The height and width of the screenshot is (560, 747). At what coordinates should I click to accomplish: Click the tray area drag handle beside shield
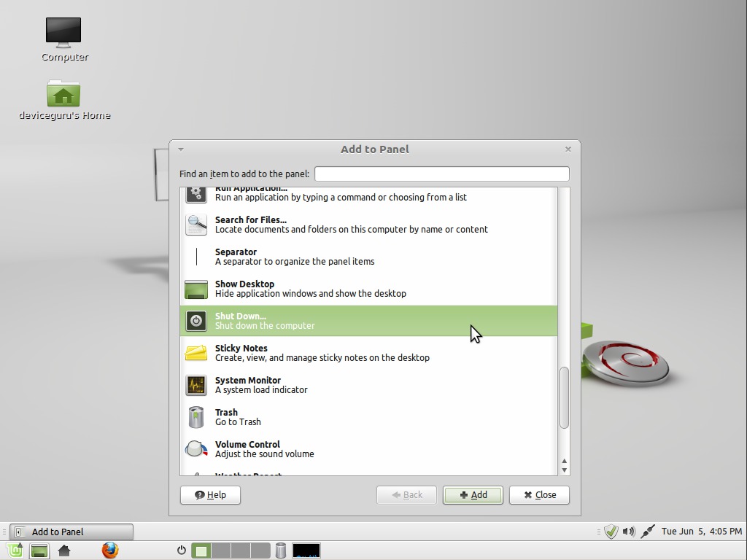(599, 532)
